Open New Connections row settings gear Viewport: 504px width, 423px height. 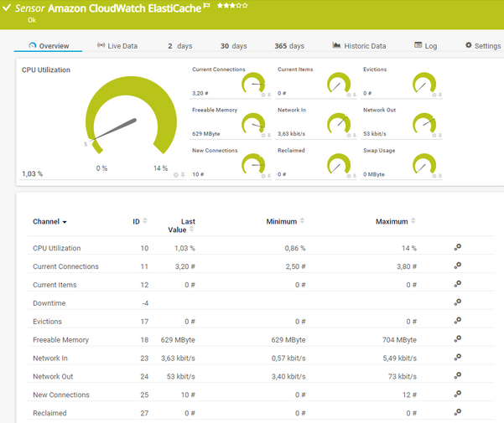click(x=458, y=394)
